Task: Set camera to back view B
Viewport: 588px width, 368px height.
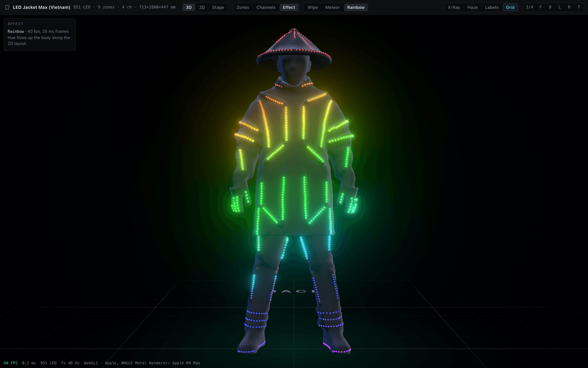Action: [550, 7]
